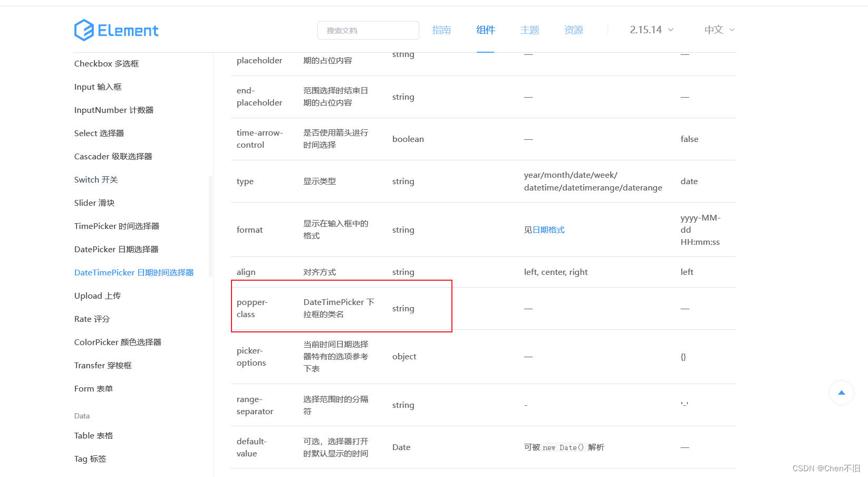Click the back-to-top arrow button
The image size is (868, 477).
click(841, 393)
